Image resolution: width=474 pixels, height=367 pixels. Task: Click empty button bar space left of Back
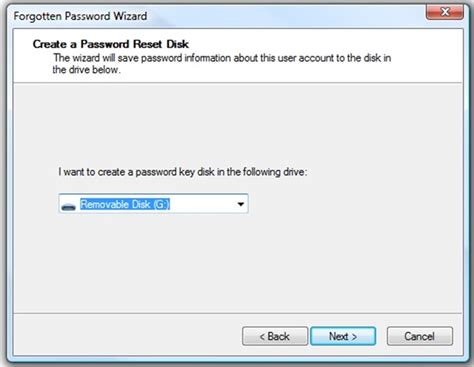(x=127, y=336)
